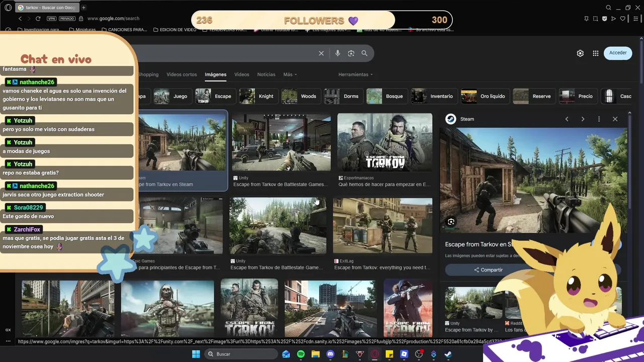Open a new tab with plus icon
The width and height of the screenshot is (644, 362).
point(84,8)
